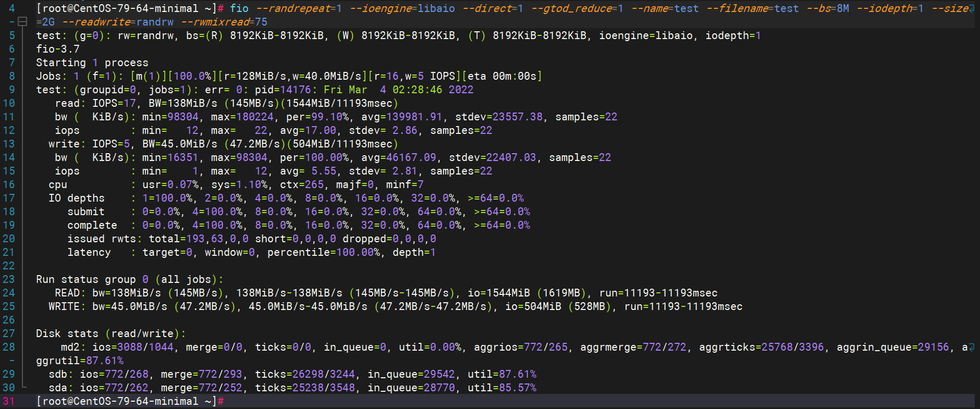
Task: Click the "IOPS=5" write value
Action: click(x=111, y=144)
